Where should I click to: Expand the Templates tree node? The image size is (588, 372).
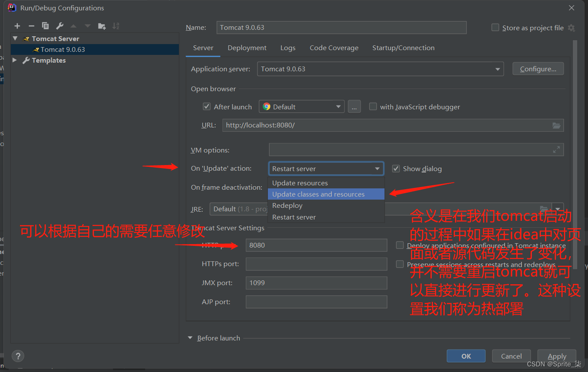click(15, 60)
